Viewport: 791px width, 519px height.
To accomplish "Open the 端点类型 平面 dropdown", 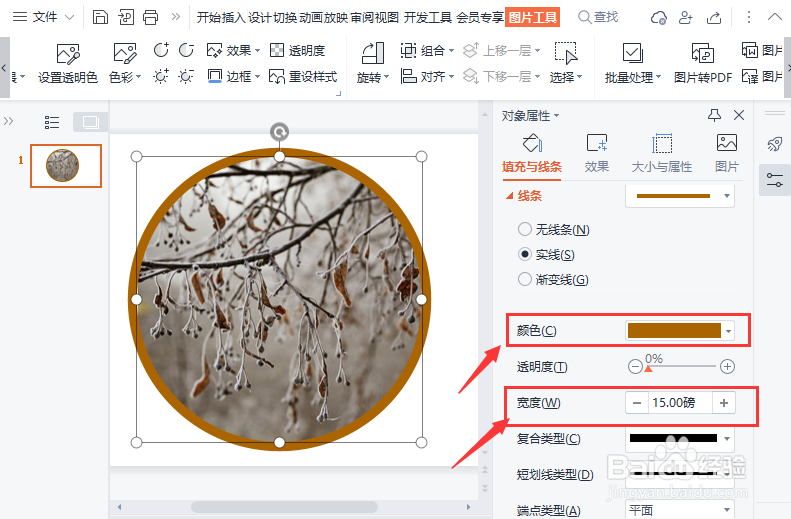I will (x=680, y=509).
